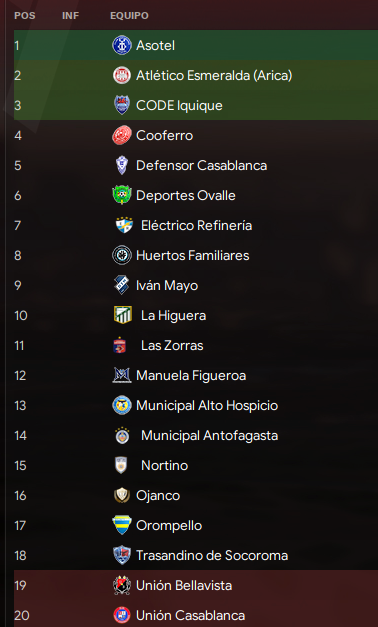Select the La Higuera striped shield
The image size is (378, 627).
(123, 315)
